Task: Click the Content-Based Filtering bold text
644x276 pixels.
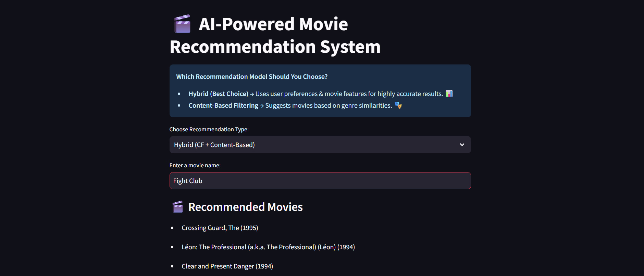Action: point(223,106)
